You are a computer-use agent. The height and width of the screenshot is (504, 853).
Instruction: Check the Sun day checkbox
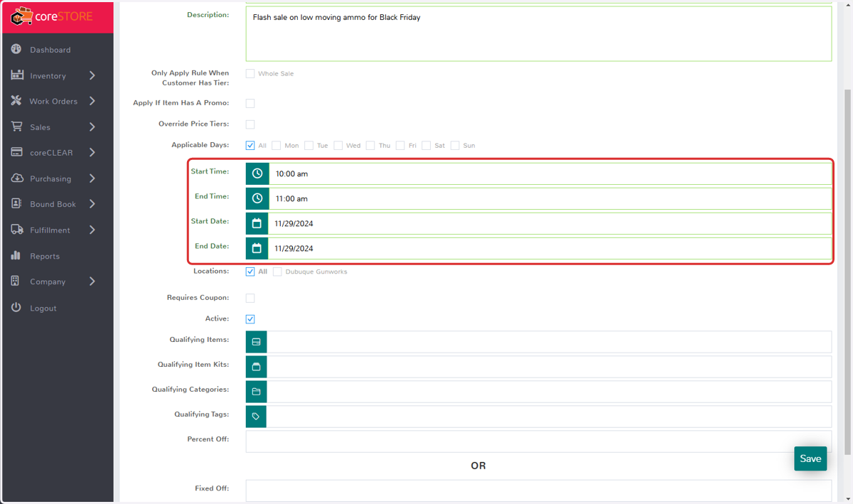click(x=455, y=146)
